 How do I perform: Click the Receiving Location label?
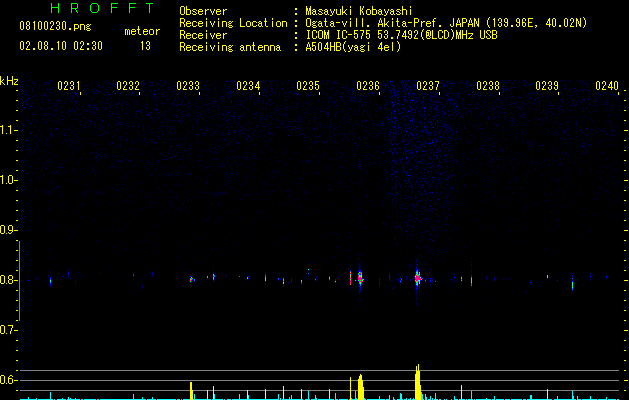pyautogui.click(x=233, y=23)
